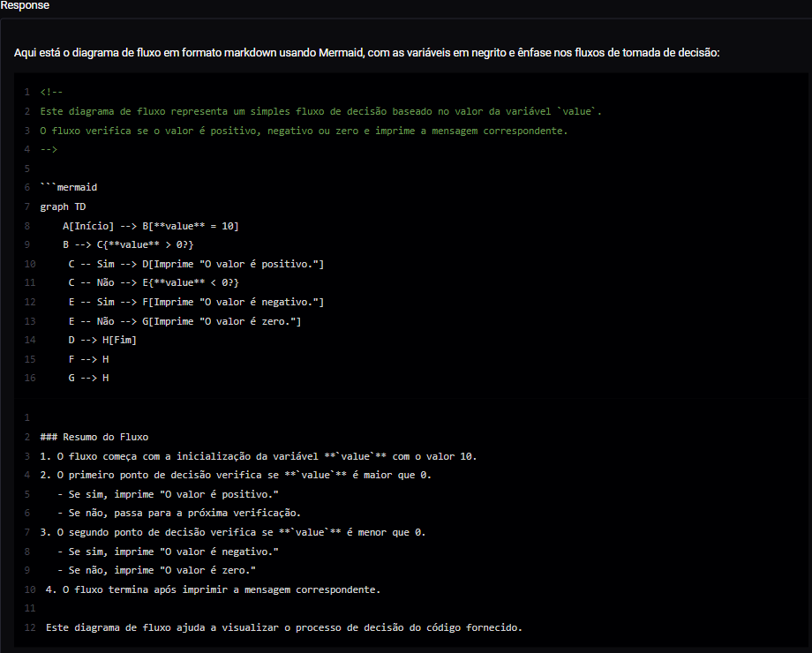Click the line 'G --> H'
This screenshot has width=812, height=653.
pos(88,378)
